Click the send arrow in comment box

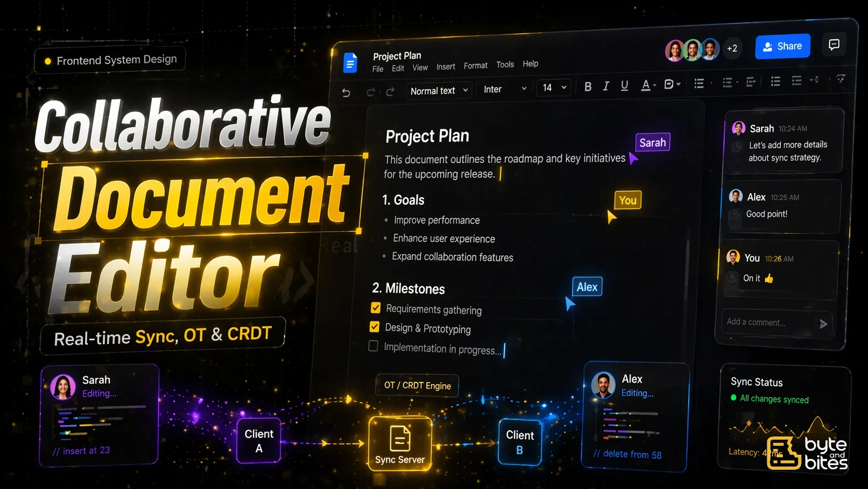(823, 324)
